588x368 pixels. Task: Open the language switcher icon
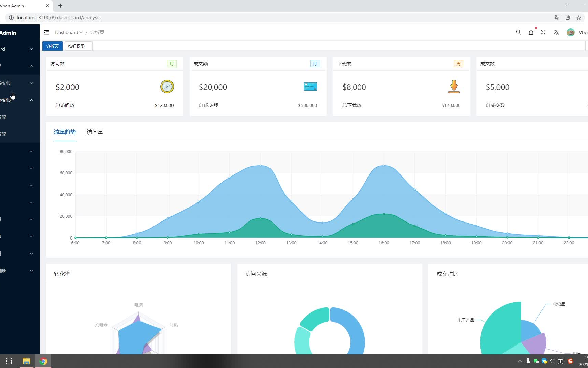(556, 32)
